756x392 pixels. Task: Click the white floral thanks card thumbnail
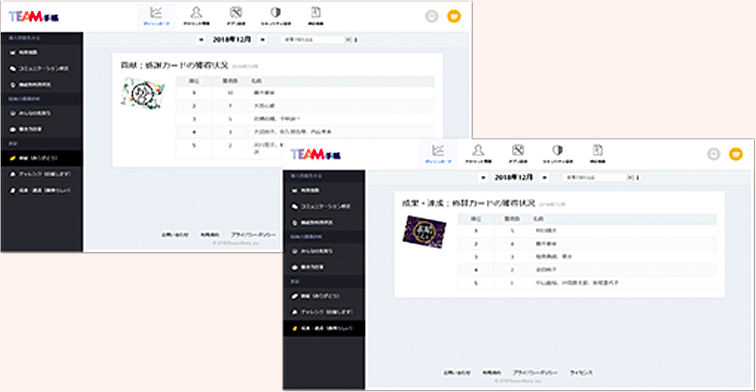pos(143,94)
